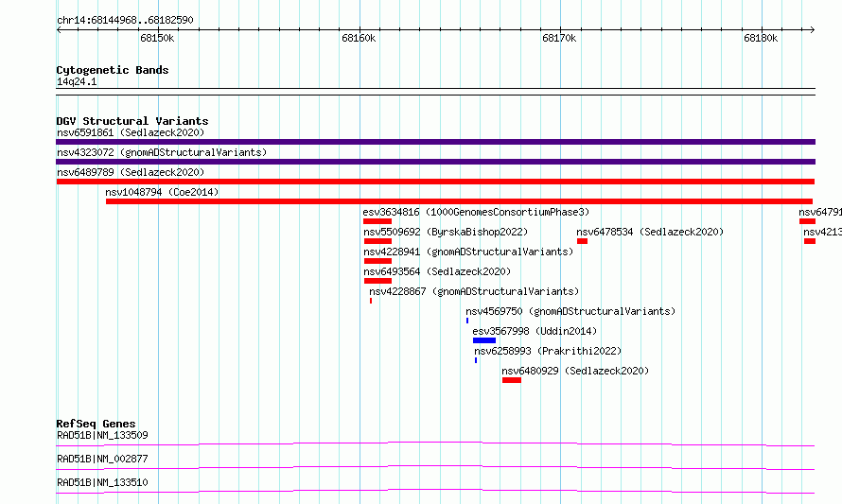This screenshot has width=842, height=504.
Task: Click the red nsv6478534 variant bar
Action: (582, 241)
